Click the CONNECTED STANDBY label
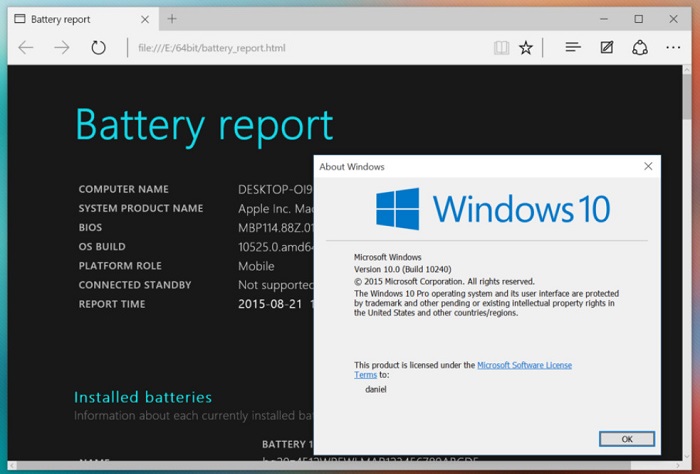 [x=135, y=285]
